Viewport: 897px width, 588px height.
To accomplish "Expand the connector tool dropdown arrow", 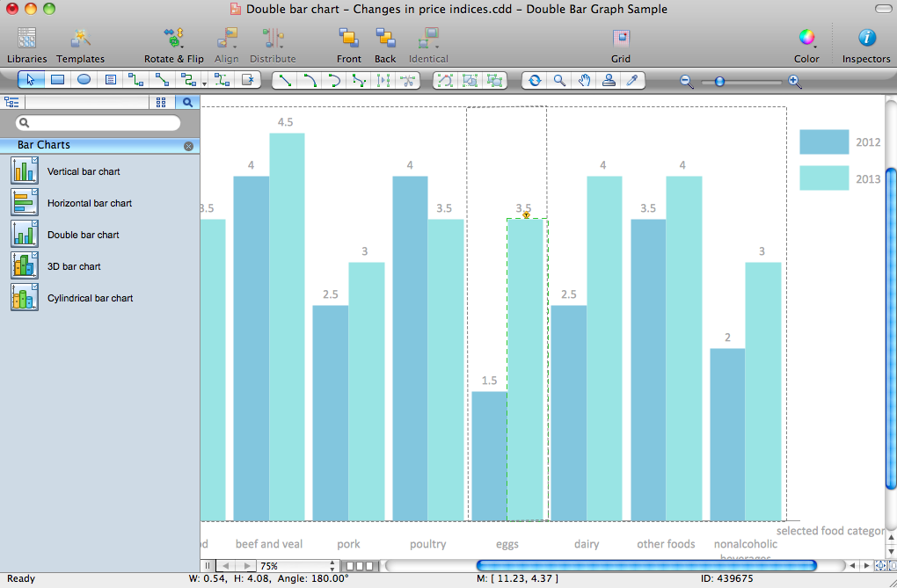I will [x=204, y=83].
